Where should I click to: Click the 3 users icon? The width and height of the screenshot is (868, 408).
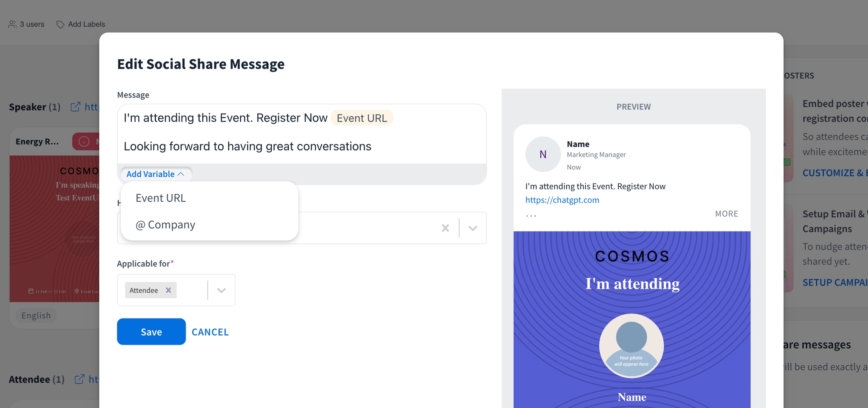13,24
